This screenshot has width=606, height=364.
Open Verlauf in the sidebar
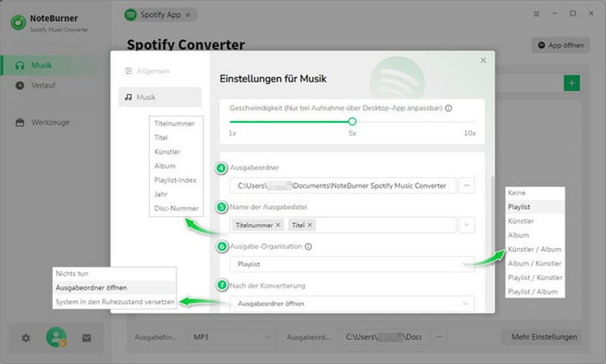pos(43,86)
